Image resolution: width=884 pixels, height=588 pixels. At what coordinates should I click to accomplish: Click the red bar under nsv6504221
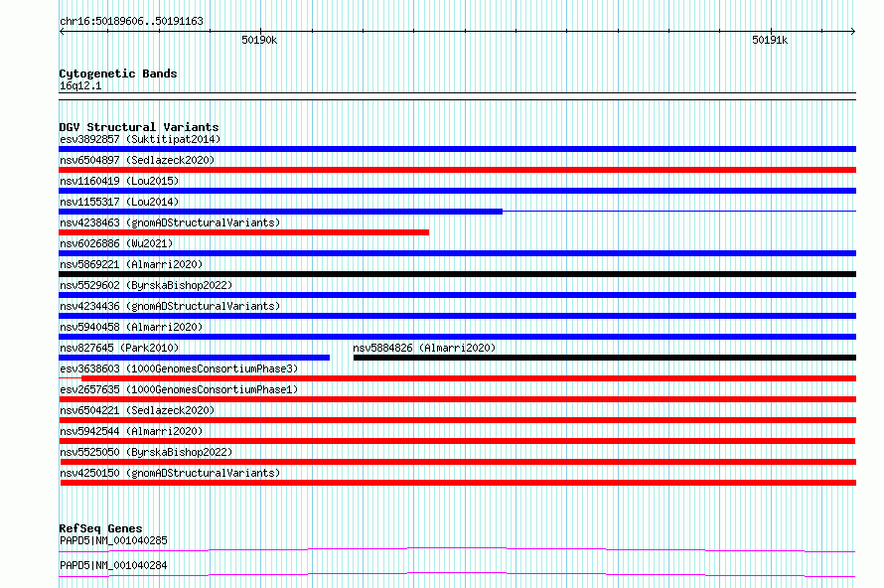(x=457, y=420)
